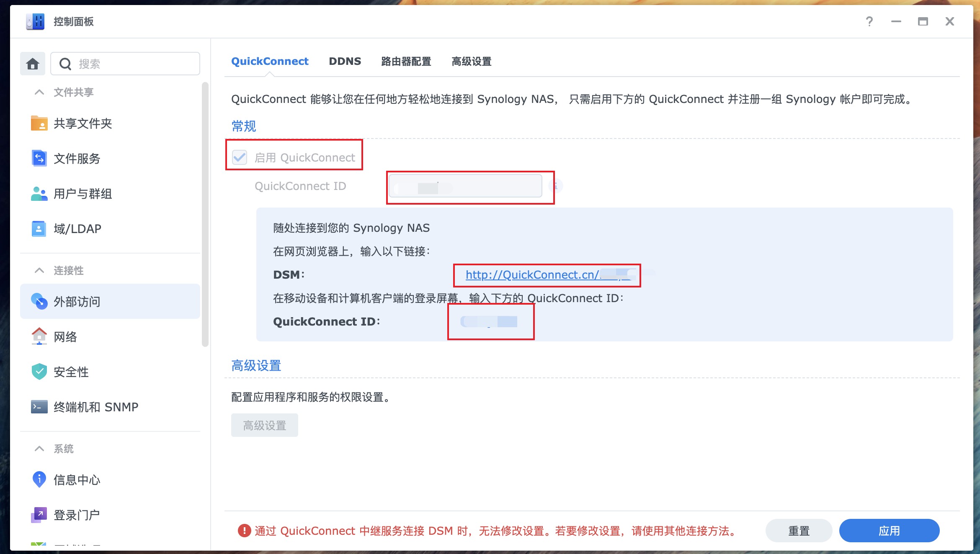Image resolution: width=980 pixels, height=554 pixels.
Task: Select 域/LDAP text in sidebar
Action: (77, 229)
